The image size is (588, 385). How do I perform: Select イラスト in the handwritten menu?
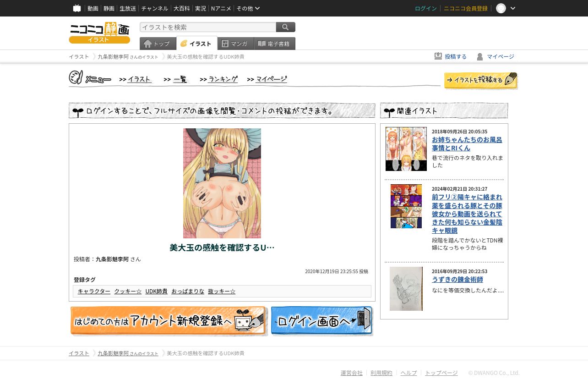coord(139,79)
